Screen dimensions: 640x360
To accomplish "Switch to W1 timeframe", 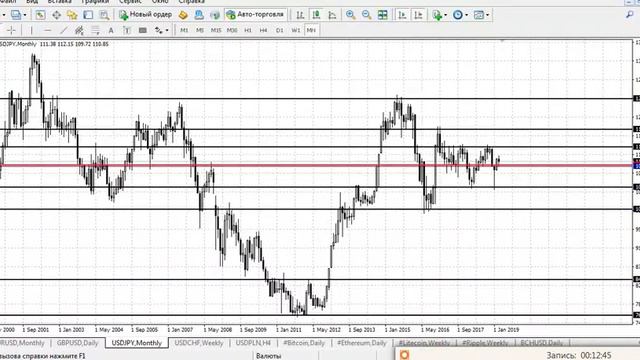I will [296, 30].
